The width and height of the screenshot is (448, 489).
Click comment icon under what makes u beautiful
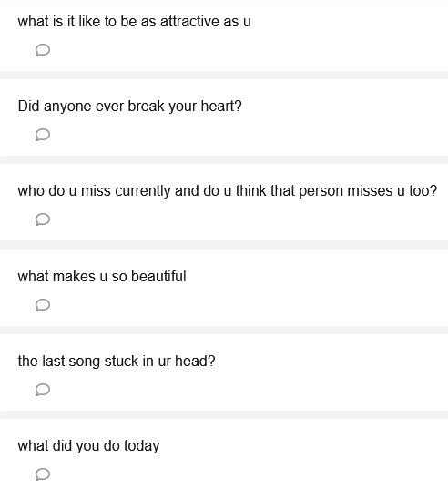tap(43, 305)
